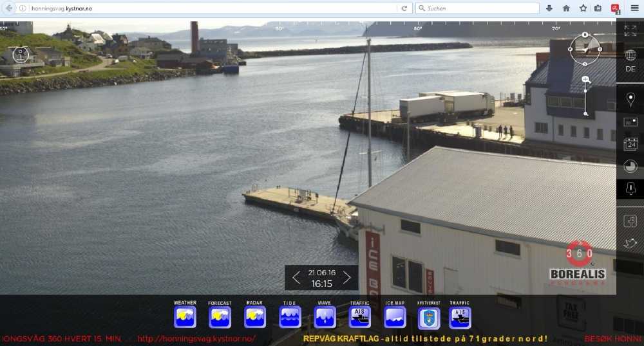Open the calendar archive icon
Image resolution: width=644 pixels, height=346 pixels.
pyautogui.click(x=630, y=144)
